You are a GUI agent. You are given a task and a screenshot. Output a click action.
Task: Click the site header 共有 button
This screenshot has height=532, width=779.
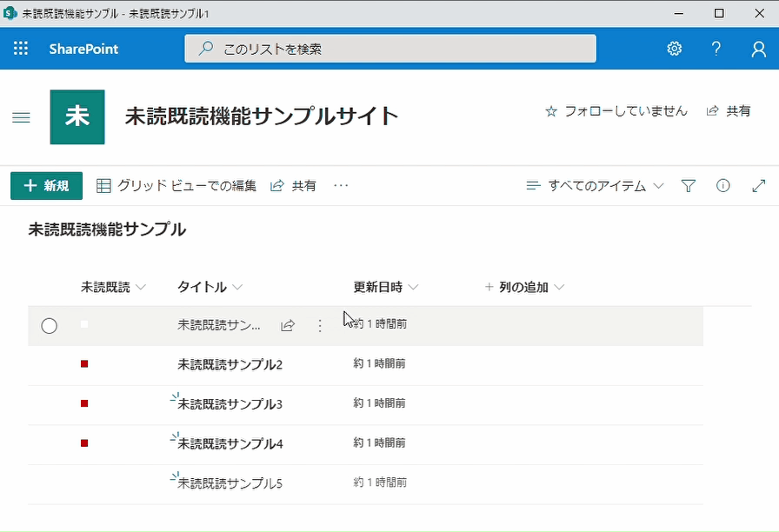[729, 110]
